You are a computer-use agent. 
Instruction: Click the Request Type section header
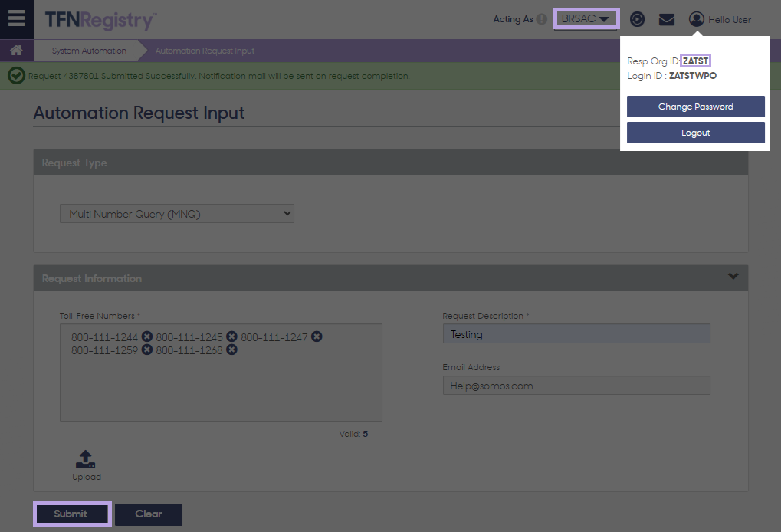coord(391,163)
